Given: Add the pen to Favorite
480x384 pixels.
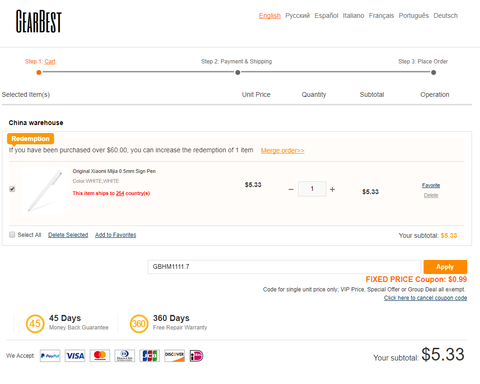Looking at the screenshot, I should click(431, 185).
